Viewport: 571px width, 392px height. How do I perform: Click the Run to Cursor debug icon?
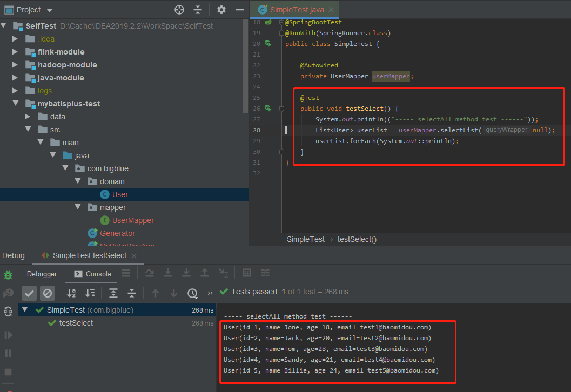(223, 273)
